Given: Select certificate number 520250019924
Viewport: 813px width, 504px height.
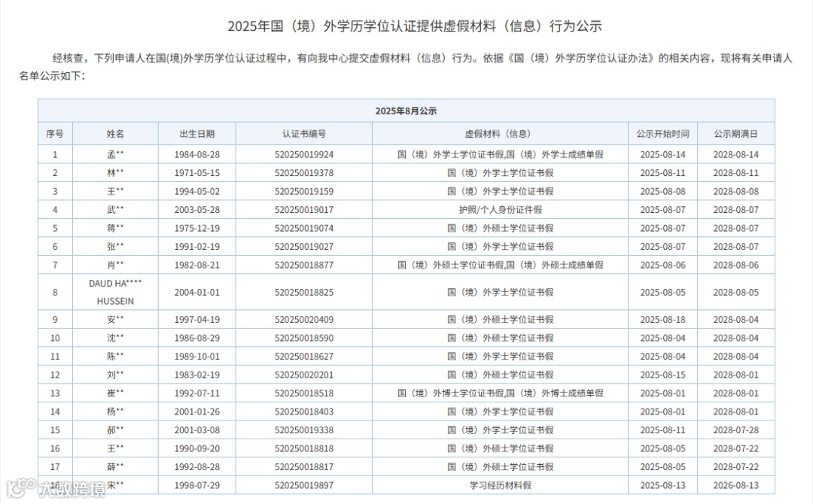Looking at the screenshot, I should (304, 154).
